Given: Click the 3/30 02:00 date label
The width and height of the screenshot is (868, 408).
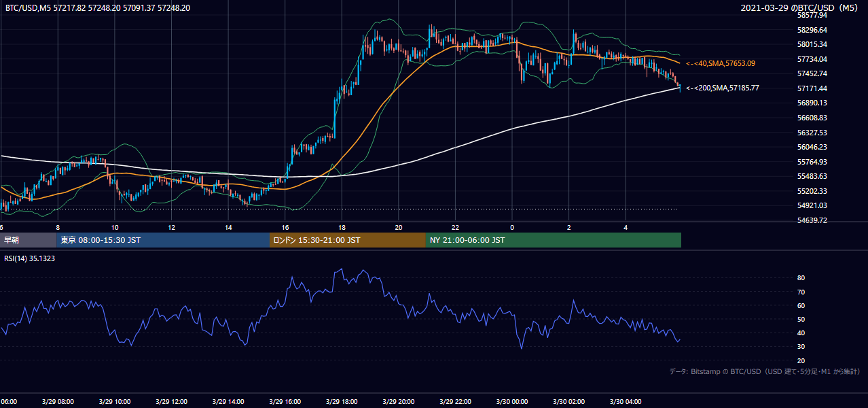Looking at the screenshot, I should coord(568,402).
